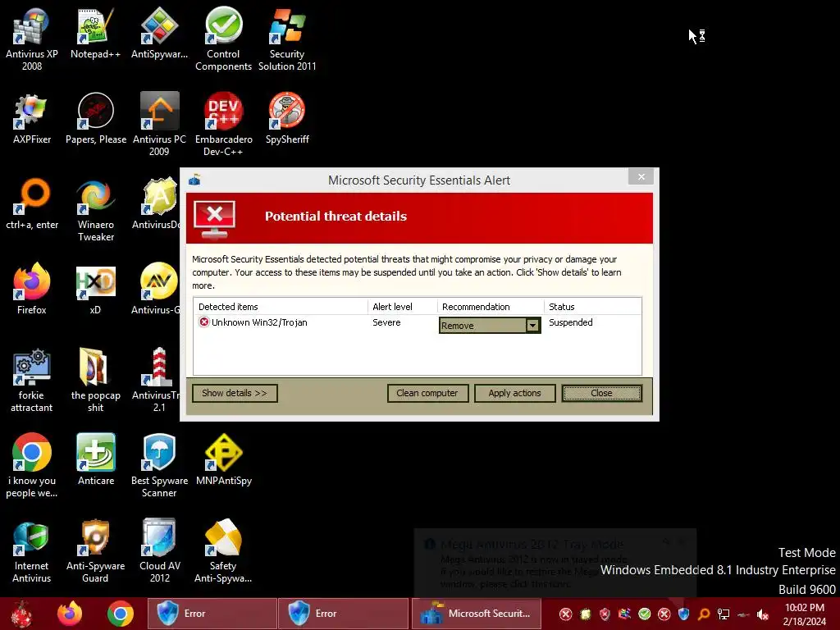Switch to the second Error taskbar window
840x630 pixels.
coord(344,614)
